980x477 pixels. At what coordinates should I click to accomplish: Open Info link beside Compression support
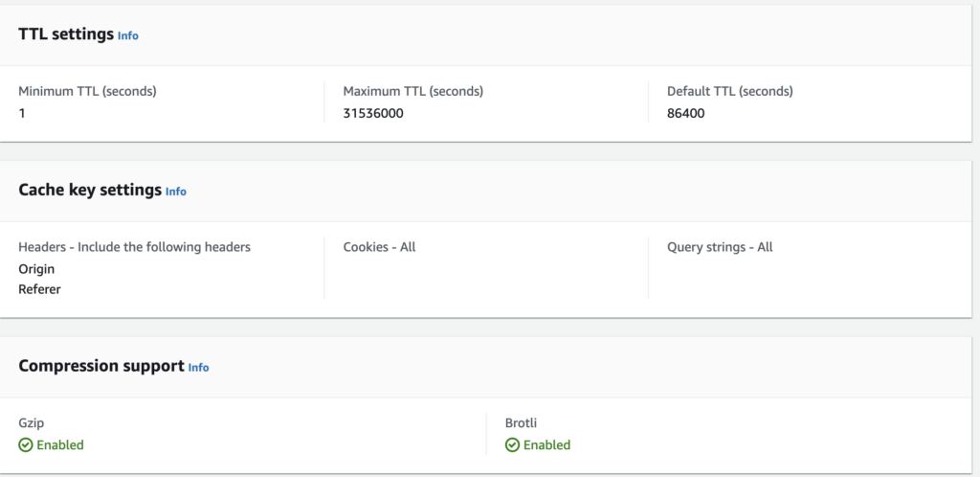pos(198,367)
